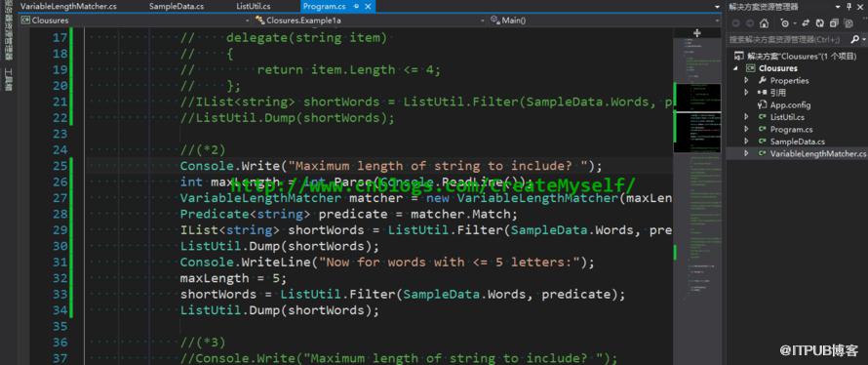868x365 pixels.
Task: Select the Program.cs editor tab
Action: pos(336,6)
